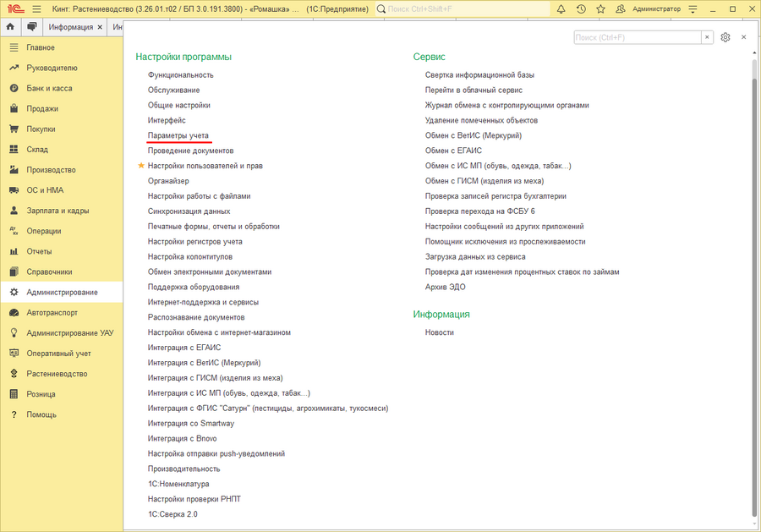Click the menu search field (Ctrl+F)
This screenshot has width=761, height=532.
637,37
